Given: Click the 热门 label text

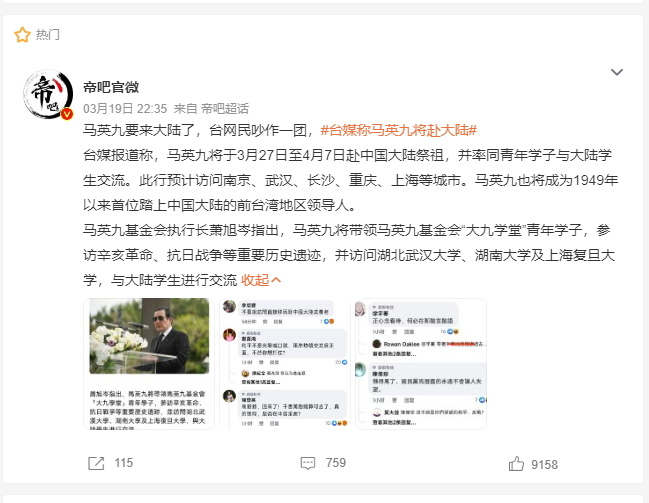Looking at the screenshot, I should [x=48, y=35].
